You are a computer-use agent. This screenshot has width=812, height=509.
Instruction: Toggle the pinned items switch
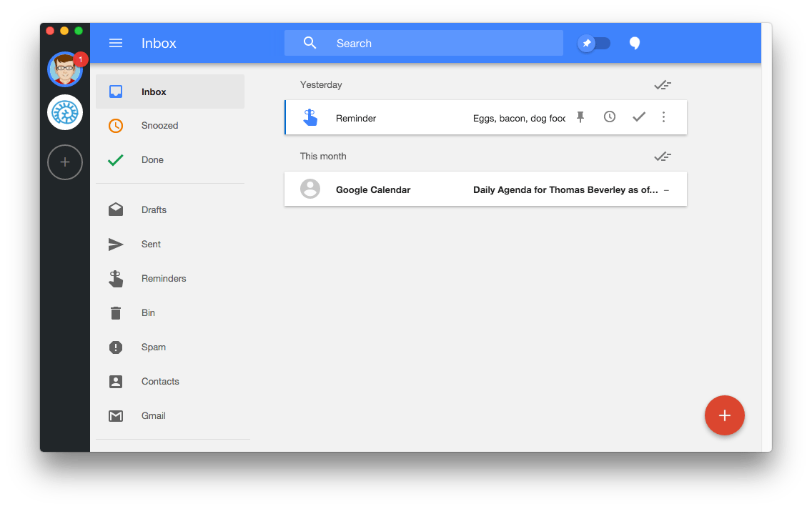pos(594,44)
